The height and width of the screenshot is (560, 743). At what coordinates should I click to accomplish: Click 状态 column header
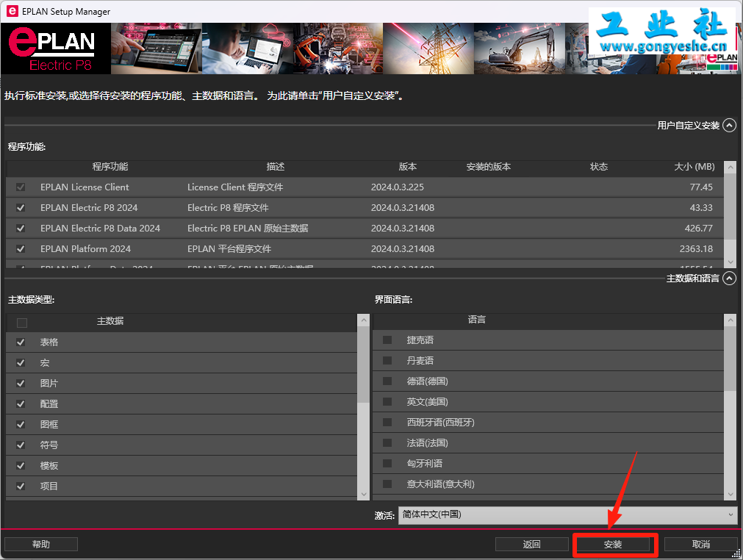[599, 167]
